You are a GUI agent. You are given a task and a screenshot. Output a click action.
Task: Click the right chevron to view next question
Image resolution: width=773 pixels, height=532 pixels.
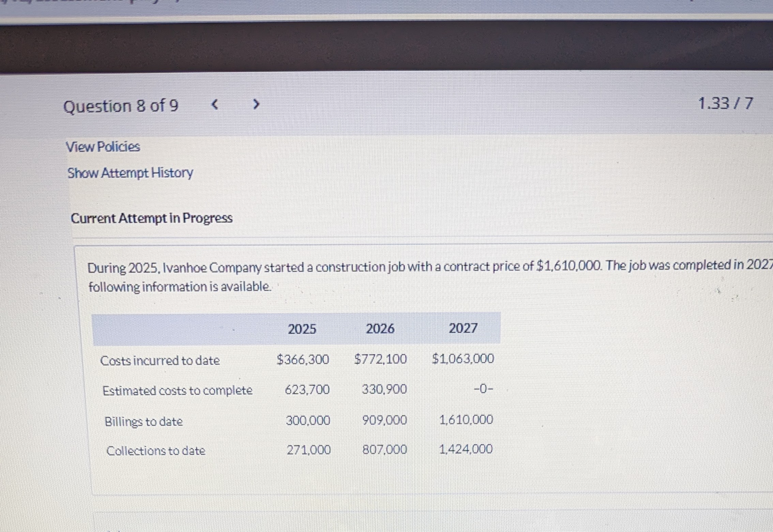coord(256,105)
